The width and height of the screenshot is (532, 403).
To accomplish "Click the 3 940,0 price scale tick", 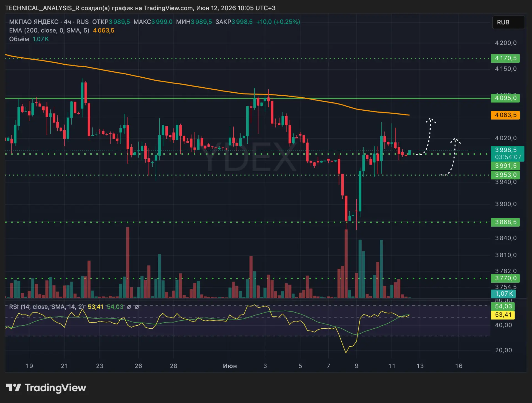I will (x=506, y=182).
